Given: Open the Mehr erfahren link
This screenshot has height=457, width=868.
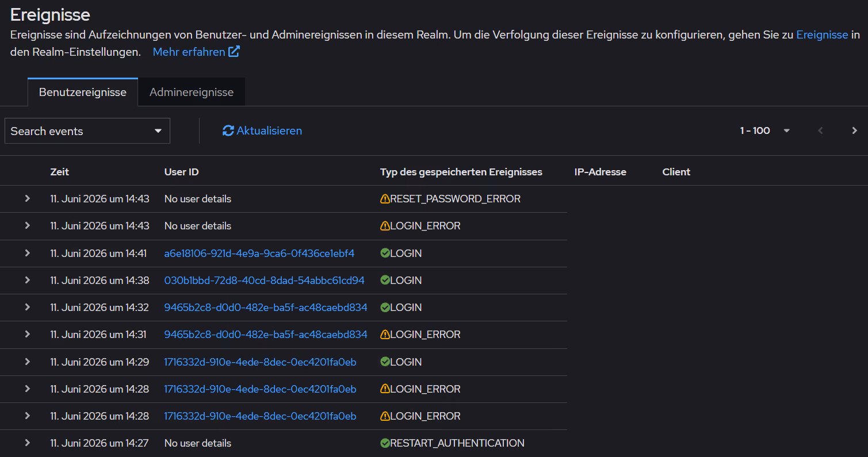Looking at the screenshot, I should coord(196,52).
